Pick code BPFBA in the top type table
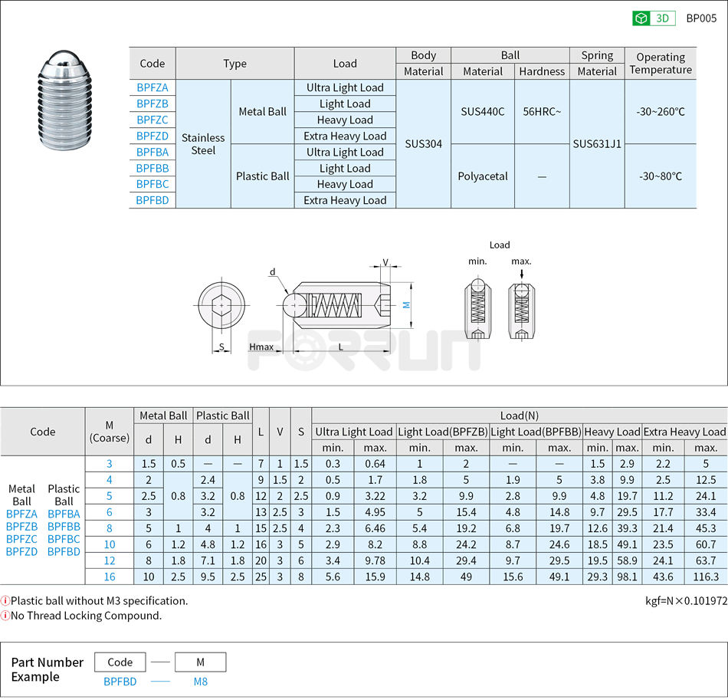The image size is (728, 700). (x=152, y=152)
